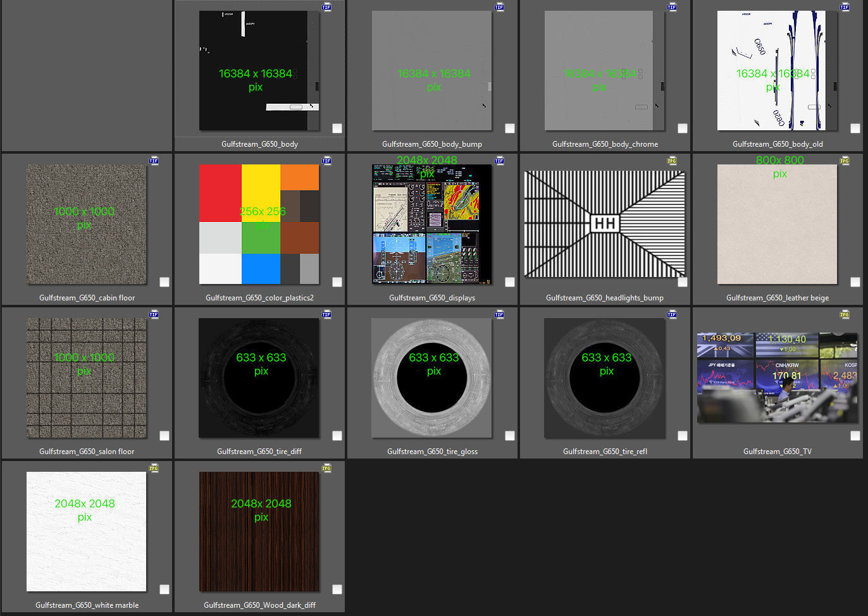
Task: Select the headlights_bump striped thumbnail
Action: pyautogui.click(x=605, y=224)
